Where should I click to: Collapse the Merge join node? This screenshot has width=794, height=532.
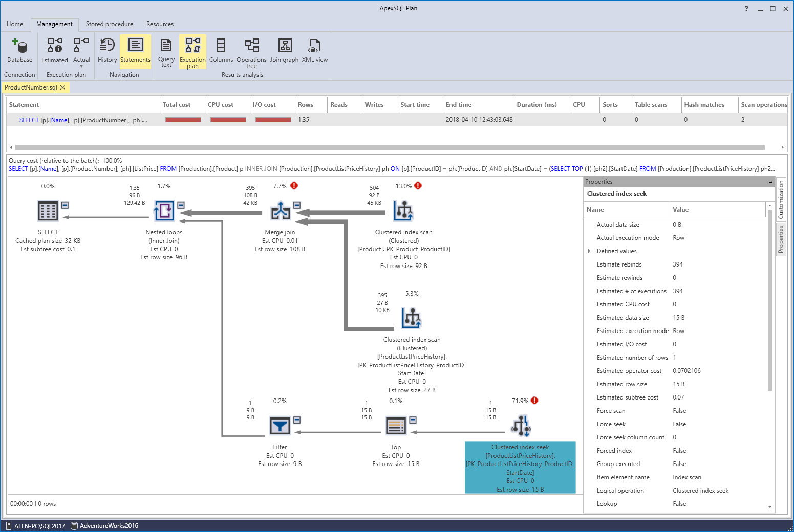(x=297, y=205)
